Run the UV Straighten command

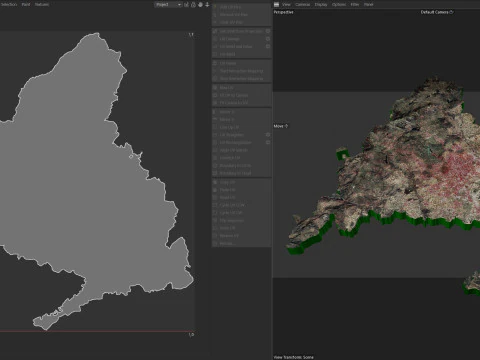click(239, 135)
